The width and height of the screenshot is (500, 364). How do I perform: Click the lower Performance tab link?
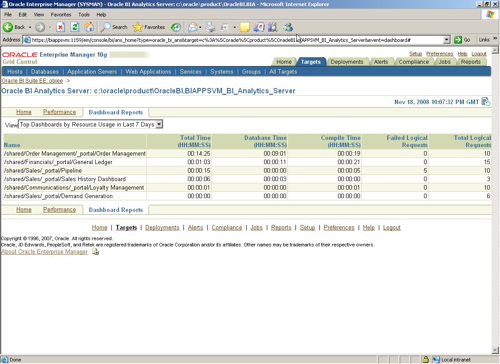pos(59,210)
